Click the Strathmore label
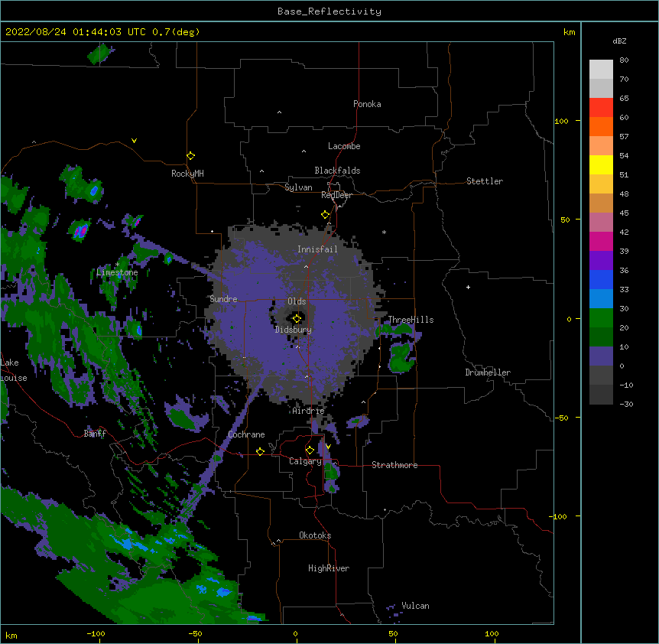659x644 pixels. click(x=394, y=465)
